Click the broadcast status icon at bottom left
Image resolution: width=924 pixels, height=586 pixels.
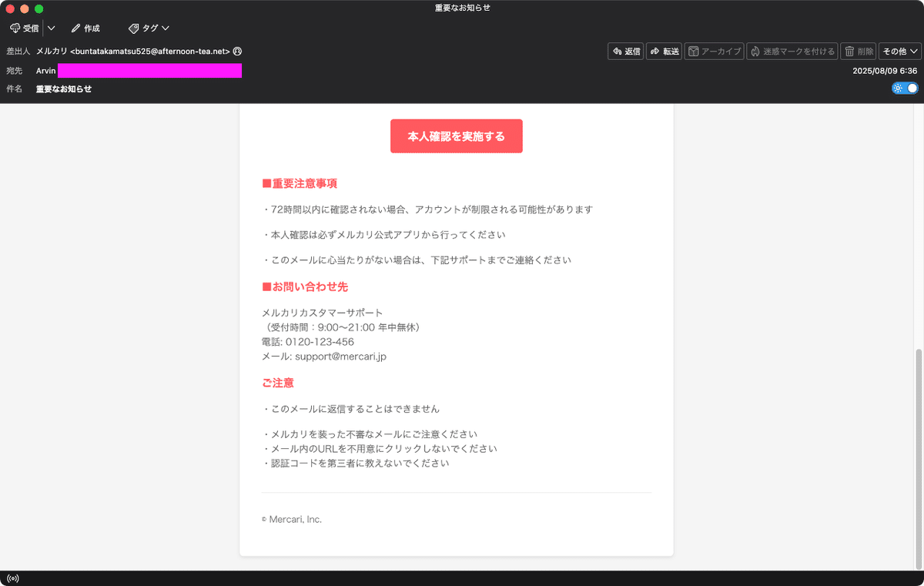point(12,578)
